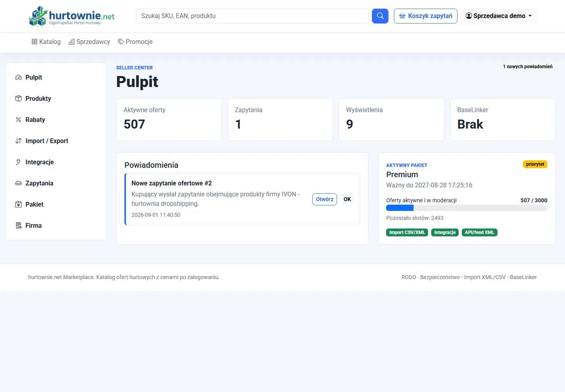Click the active offers progress bar
This screenshot has height=392, width=565.
(467, 208)
